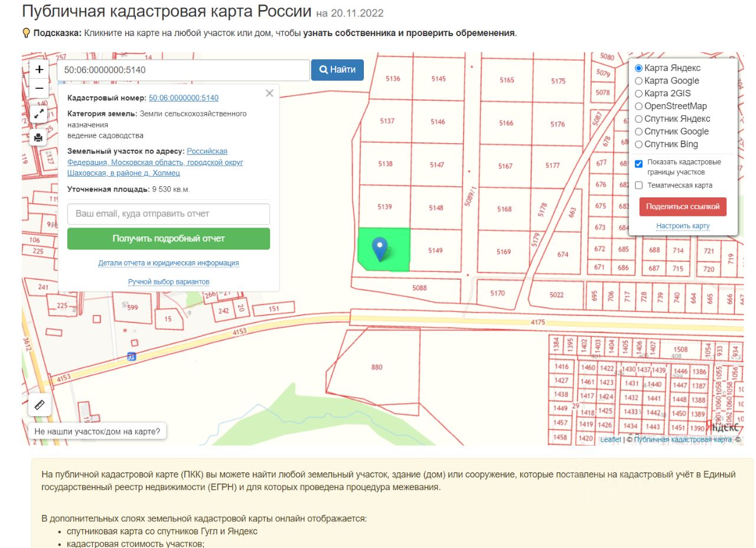Click the email input field

pos(168,213)
